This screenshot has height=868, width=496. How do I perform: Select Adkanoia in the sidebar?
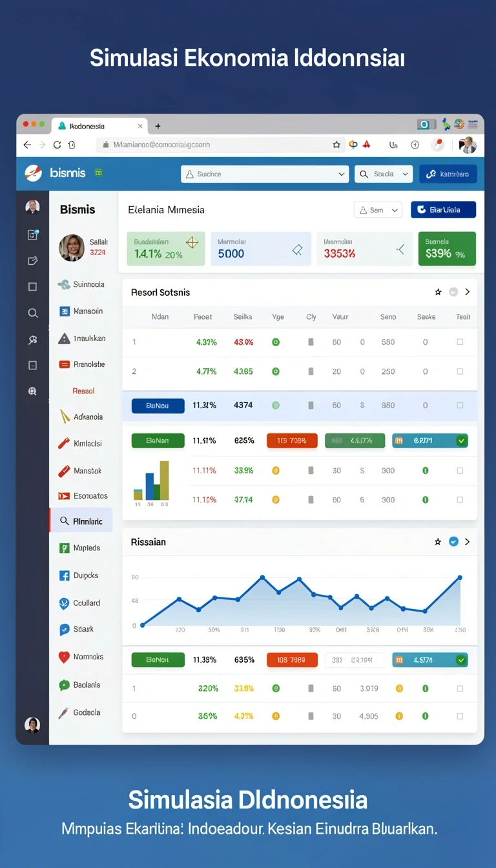coord(81,417)
